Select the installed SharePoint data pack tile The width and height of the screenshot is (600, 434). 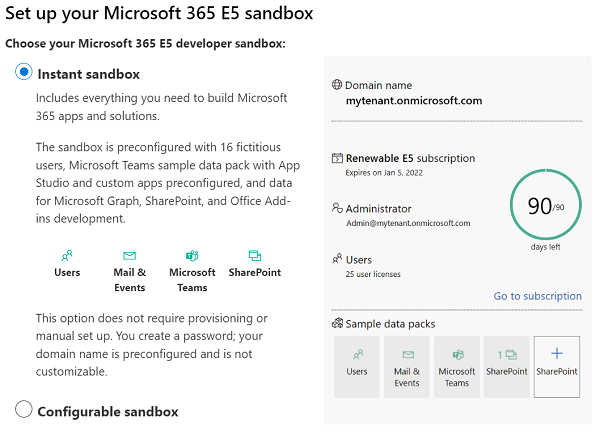point(507,366)
